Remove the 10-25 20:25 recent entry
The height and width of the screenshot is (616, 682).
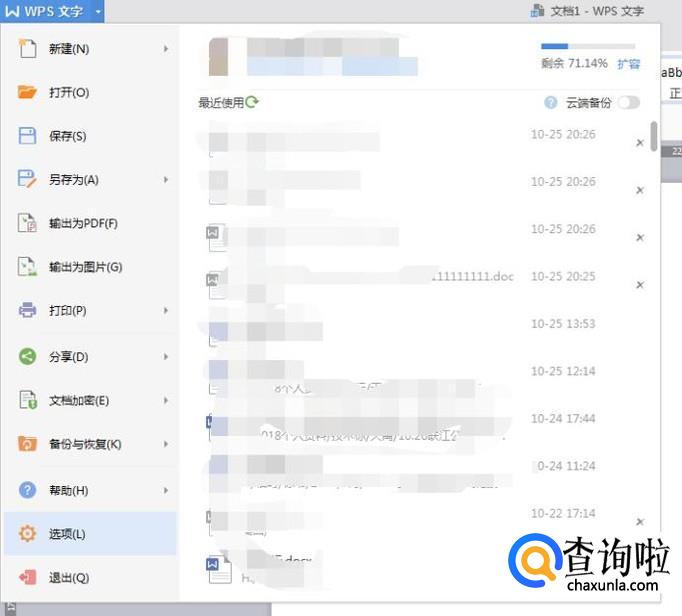click(640, 285)
